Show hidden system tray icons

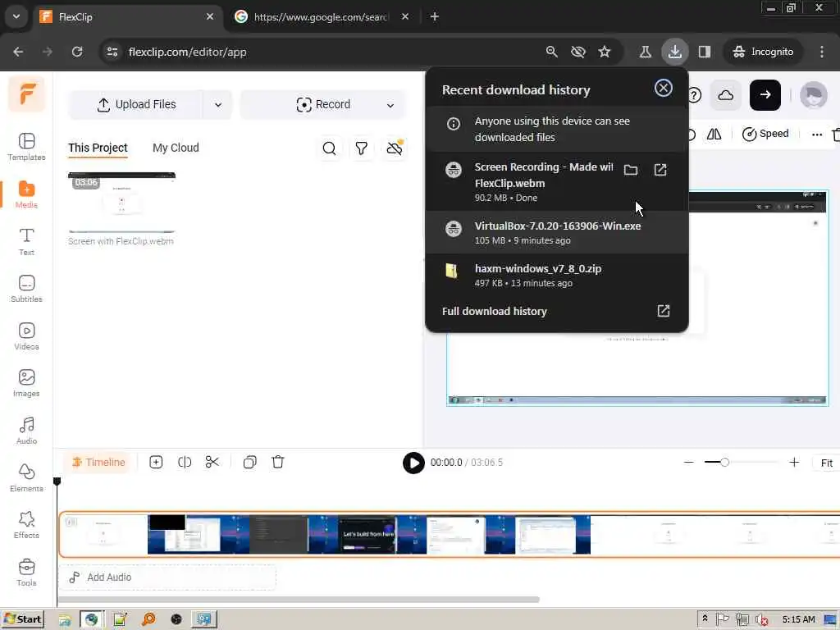[705, 619]
